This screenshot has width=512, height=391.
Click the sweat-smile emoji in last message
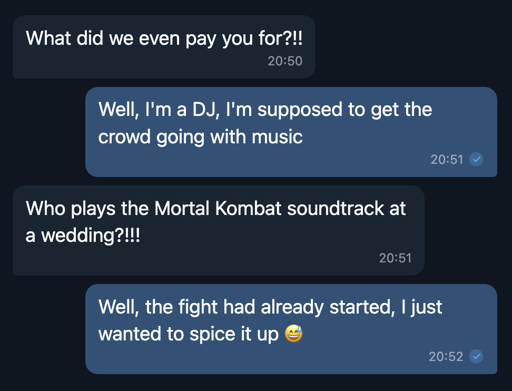294,334
